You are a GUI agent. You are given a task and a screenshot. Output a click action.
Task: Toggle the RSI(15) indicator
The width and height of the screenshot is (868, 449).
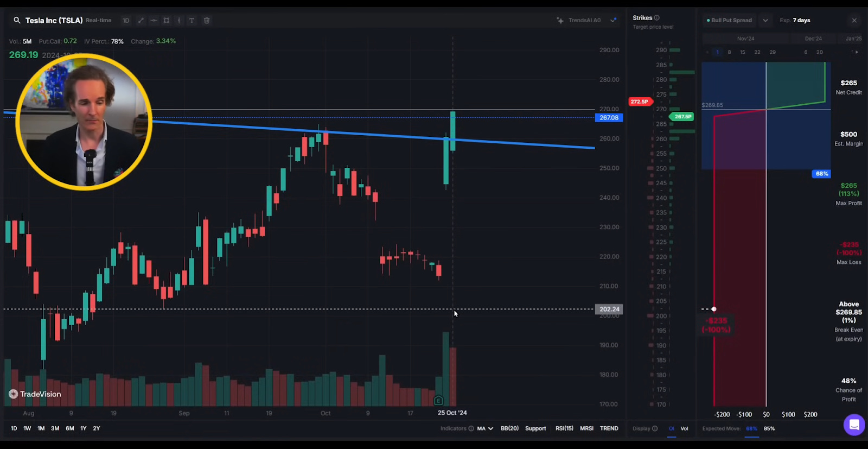point(564,428)
